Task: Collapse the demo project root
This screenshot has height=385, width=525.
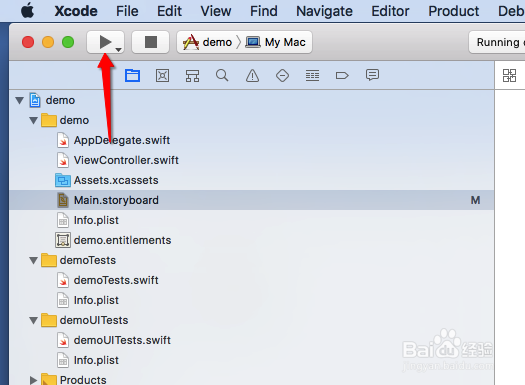Action: pyautogui.click(x=20, y=100)
